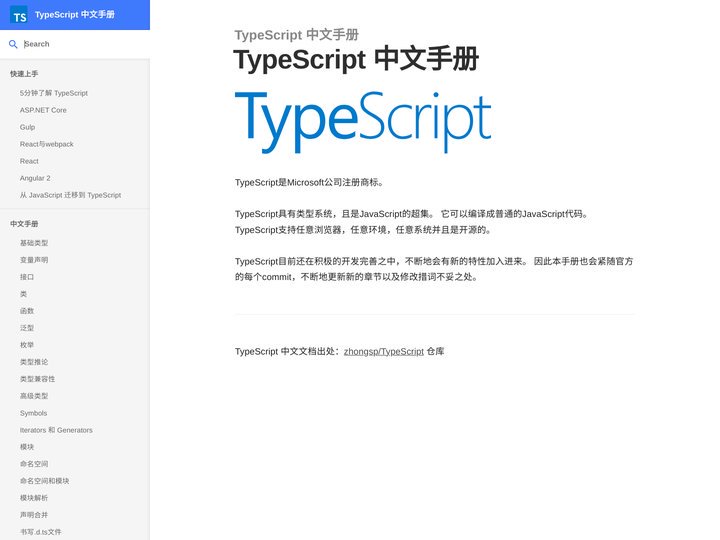Click the large TypeScript logo image
Image resolution: width=720 pixels, height=540 pixels.
click(x=363, y=122)
